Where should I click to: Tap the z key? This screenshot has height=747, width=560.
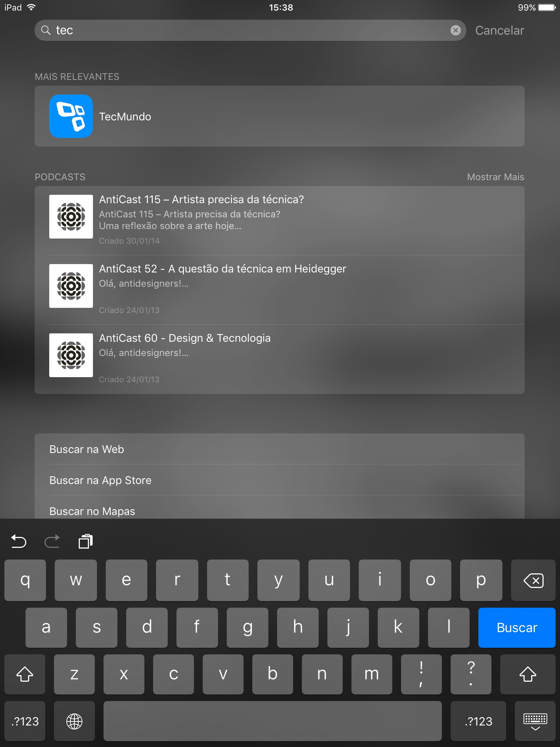[x=74, y=674]
